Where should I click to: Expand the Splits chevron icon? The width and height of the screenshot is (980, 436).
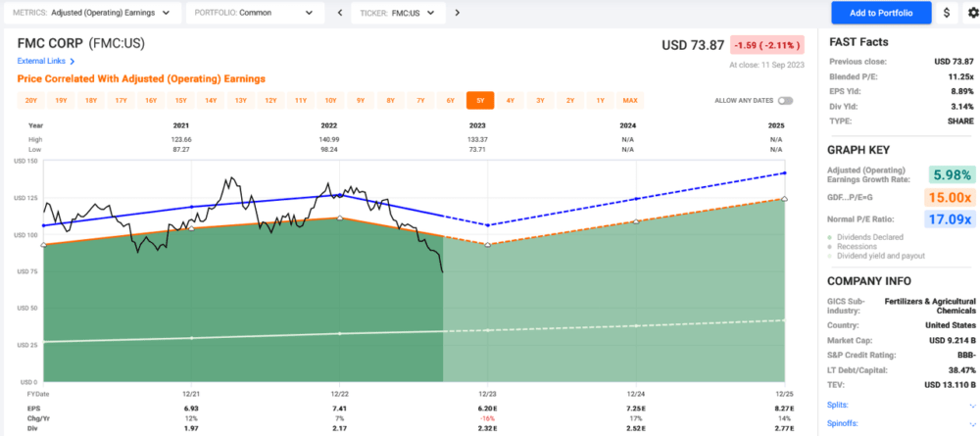click(x=970, y=406)
